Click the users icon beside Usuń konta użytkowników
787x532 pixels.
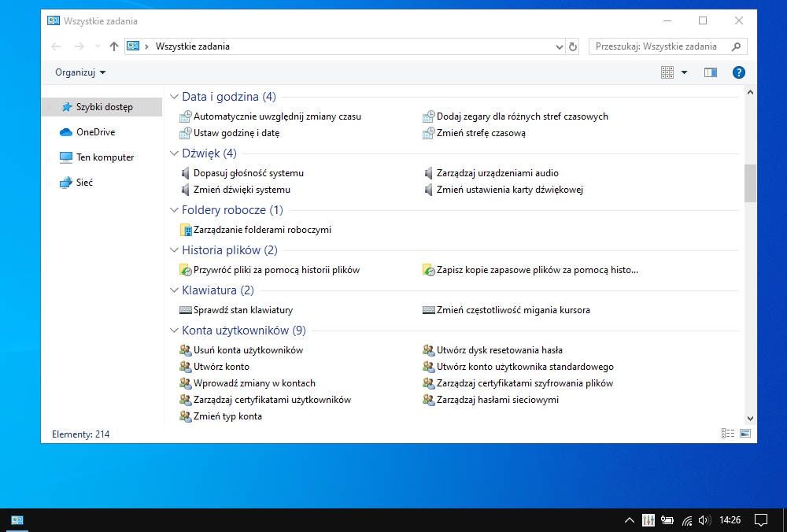click(x=185, y=350)
